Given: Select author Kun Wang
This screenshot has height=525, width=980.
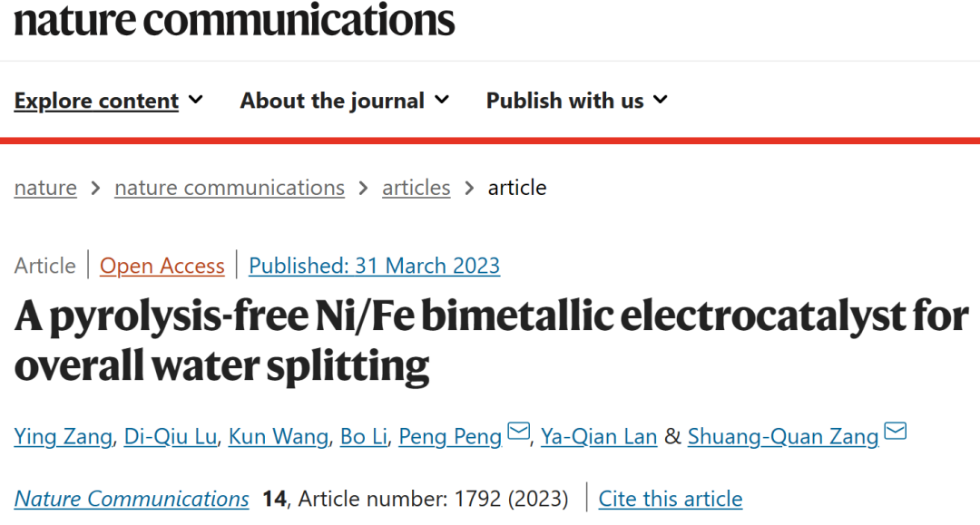Looking at the screenshot, I should point(279,436).
